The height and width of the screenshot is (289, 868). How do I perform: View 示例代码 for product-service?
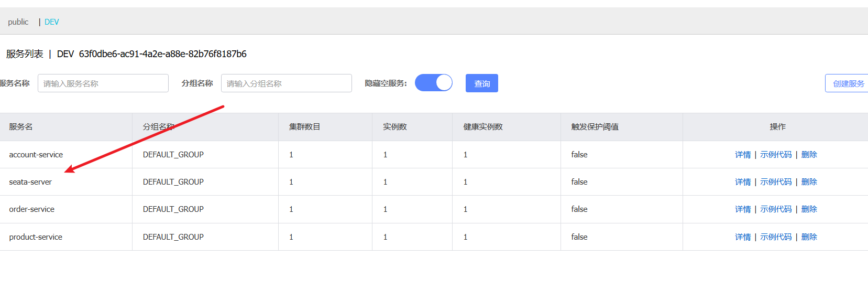coord(776,237)
